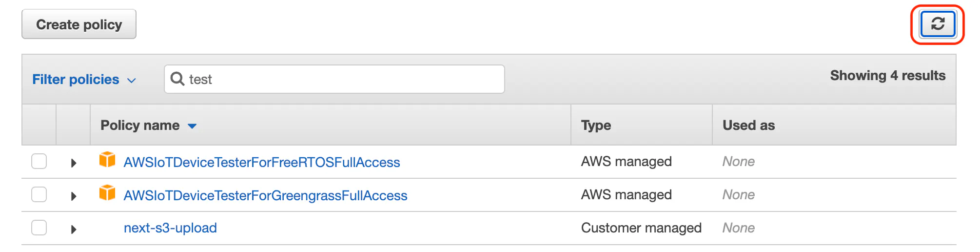Sort by the Policy name column header
This screenshot has width=980, height=252.
pos(140,126)
